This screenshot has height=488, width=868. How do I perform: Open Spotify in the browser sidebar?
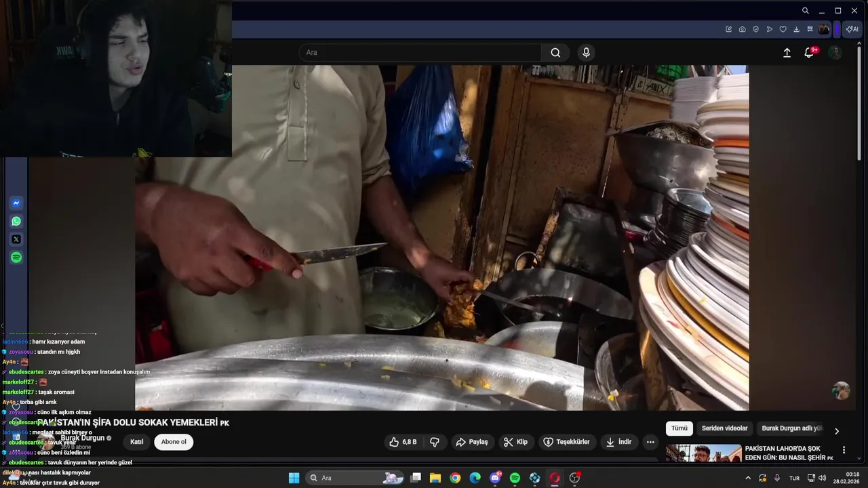pyautogui.click(x=16, y=258)
